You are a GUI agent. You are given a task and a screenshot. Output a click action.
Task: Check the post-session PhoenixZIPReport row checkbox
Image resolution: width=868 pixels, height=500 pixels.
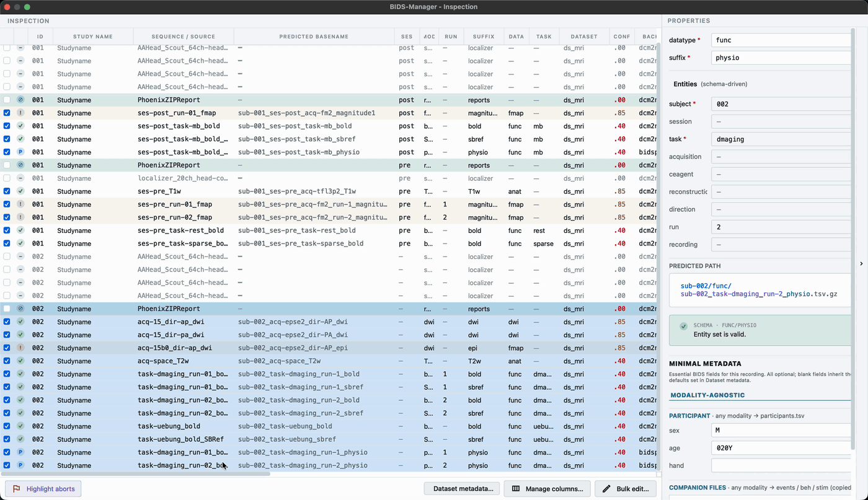[7, 100]
